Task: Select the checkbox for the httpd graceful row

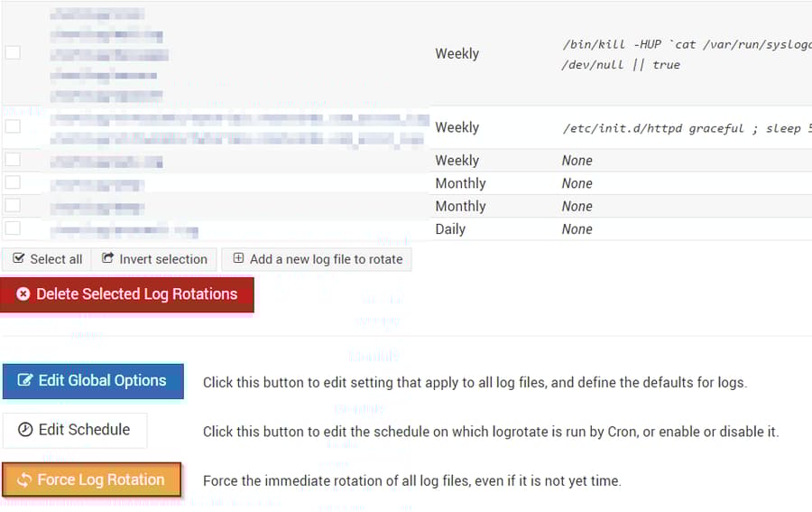Action: [x=13, y=127]
